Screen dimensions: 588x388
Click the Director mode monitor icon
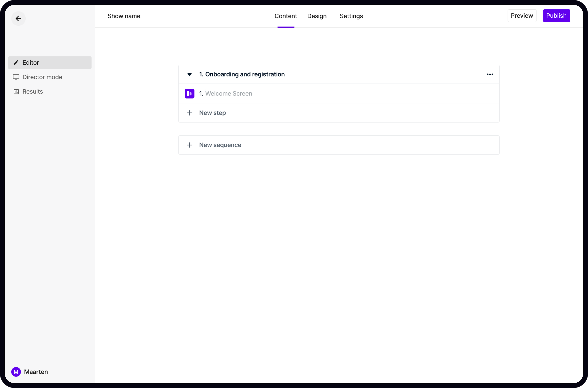point(16,77)
